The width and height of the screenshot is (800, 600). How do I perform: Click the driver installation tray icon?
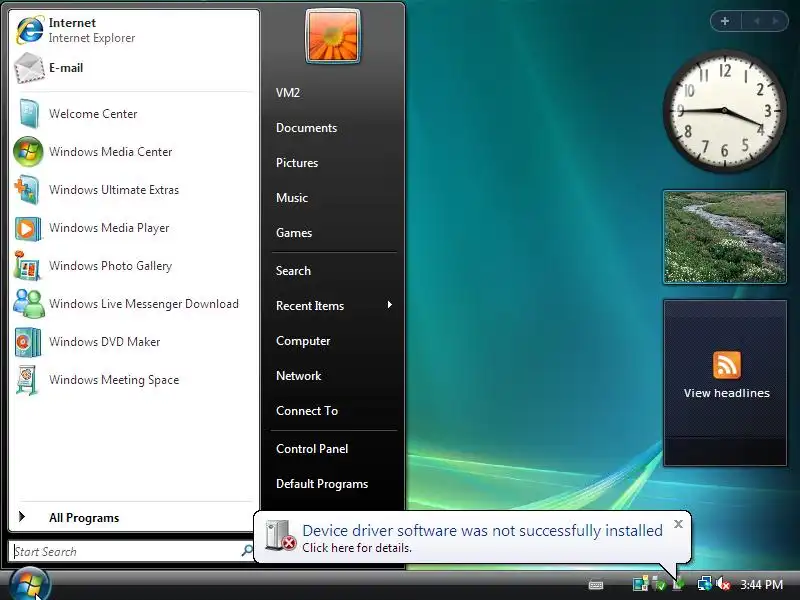point(679,584)
